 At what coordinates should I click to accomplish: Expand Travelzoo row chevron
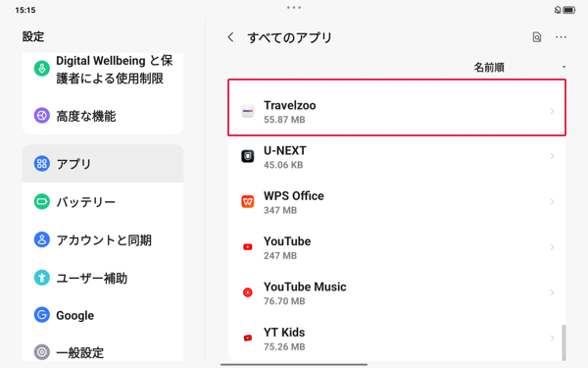552,111
